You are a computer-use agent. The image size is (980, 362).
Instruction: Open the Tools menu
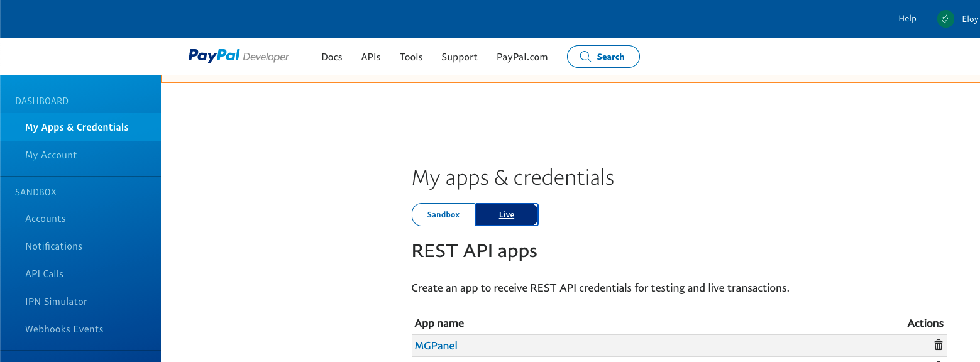coord(411,57)
